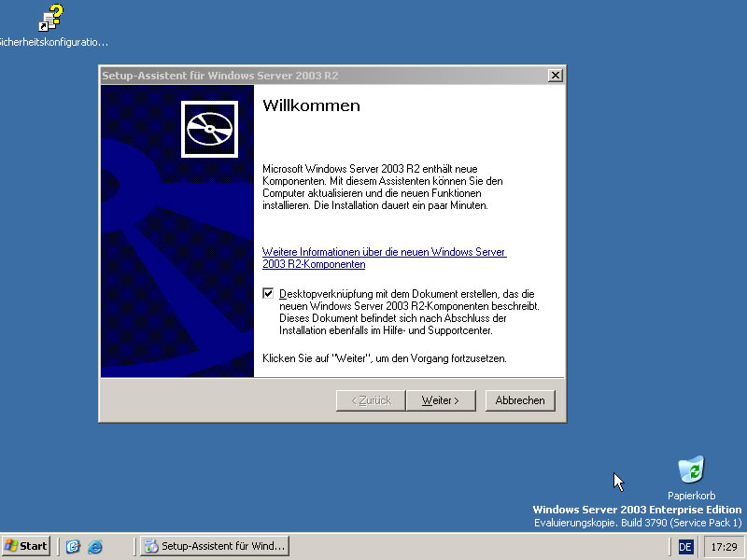Click the Willkommen heading text
747x560 pixels.
311,105
